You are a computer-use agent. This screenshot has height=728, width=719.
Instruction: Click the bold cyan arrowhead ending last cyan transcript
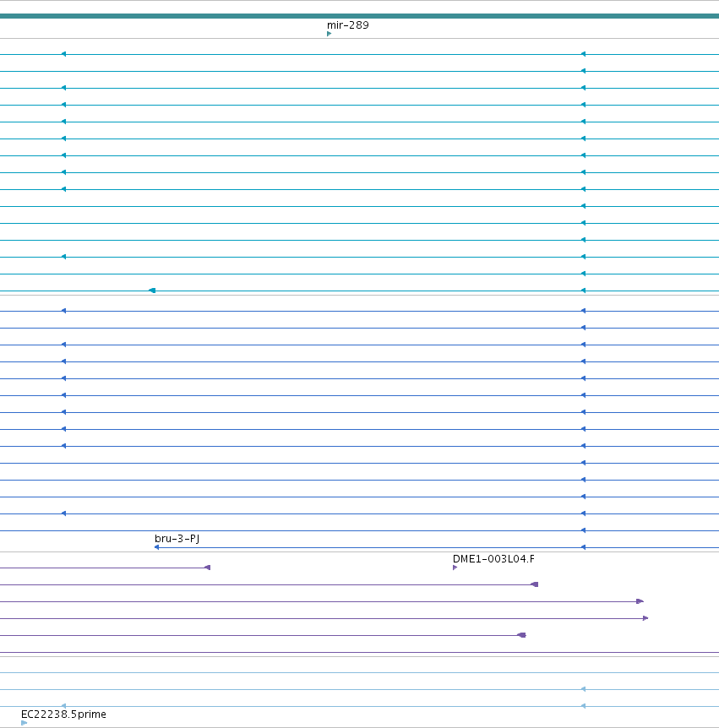tap(152, 291)
